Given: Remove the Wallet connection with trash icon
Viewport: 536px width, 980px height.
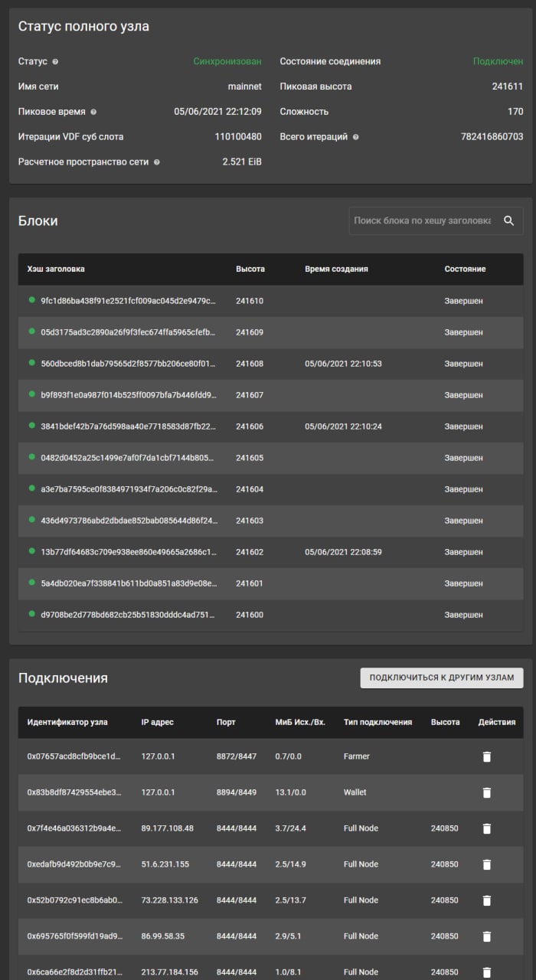Looking at the screenshot, I should tap(487, 792).
